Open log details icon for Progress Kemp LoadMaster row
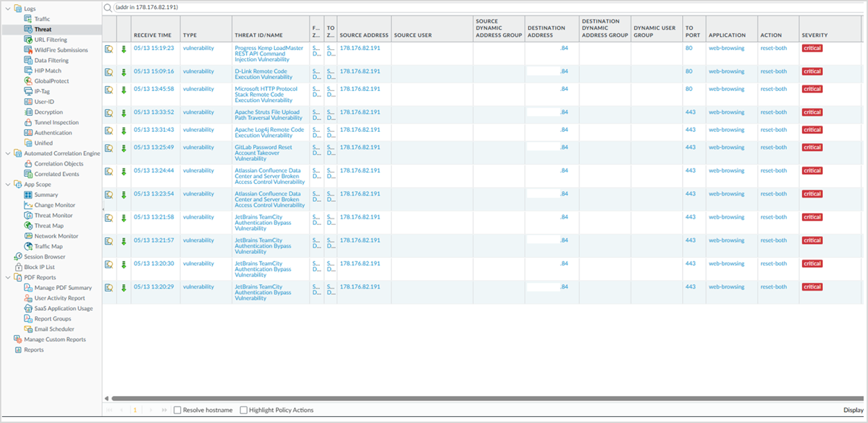 109,49
